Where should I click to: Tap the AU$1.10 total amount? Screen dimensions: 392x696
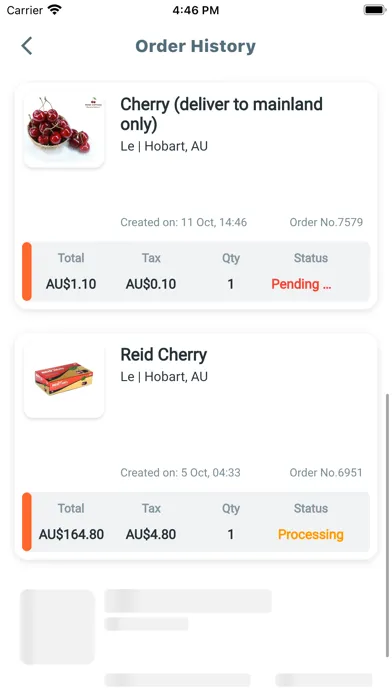(71, 284)
